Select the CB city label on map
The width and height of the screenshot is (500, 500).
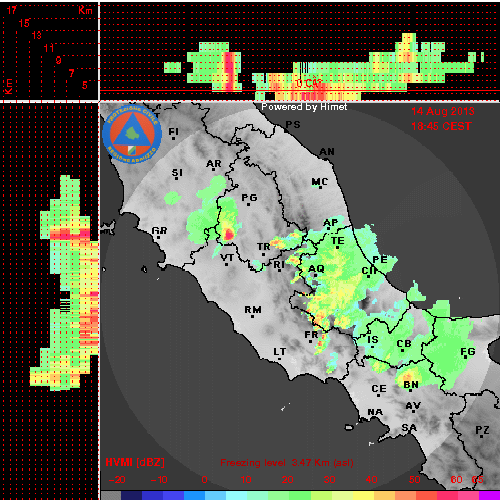tap(404, 344)
